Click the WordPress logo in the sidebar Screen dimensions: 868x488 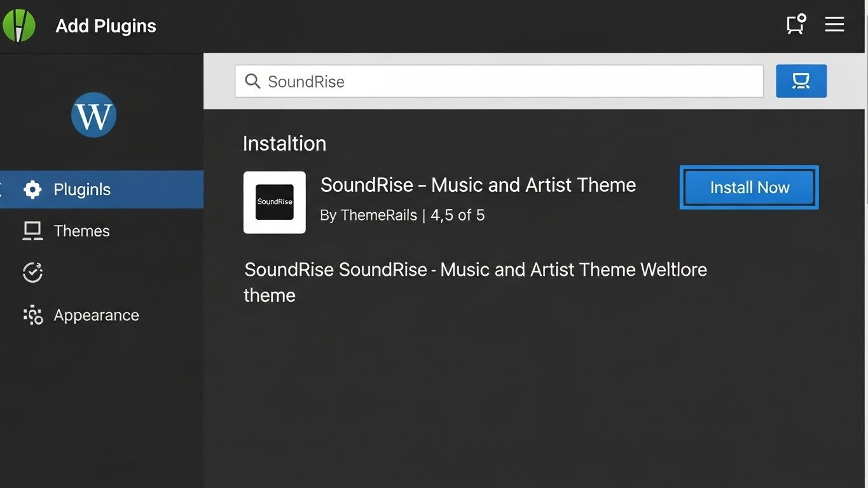click(93, 115)
